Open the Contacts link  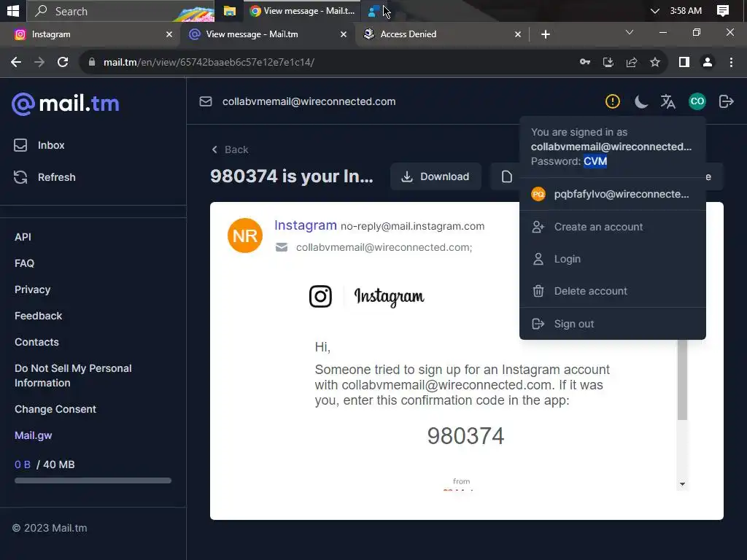36,342
